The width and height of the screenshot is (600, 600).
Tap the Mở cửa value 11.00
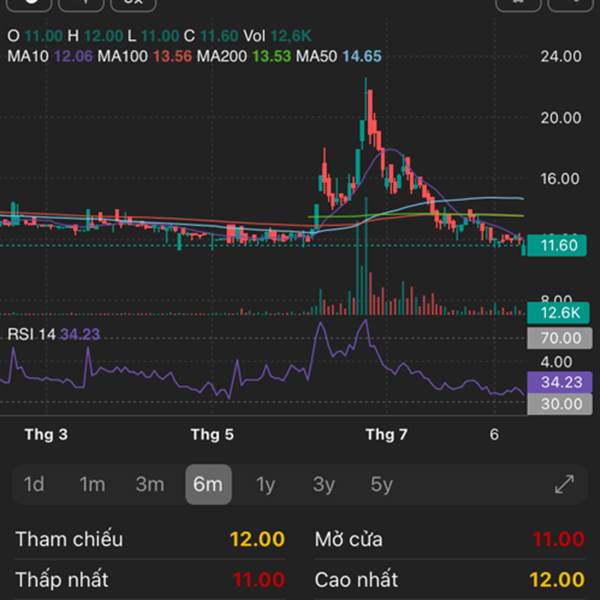coord(558,539)
